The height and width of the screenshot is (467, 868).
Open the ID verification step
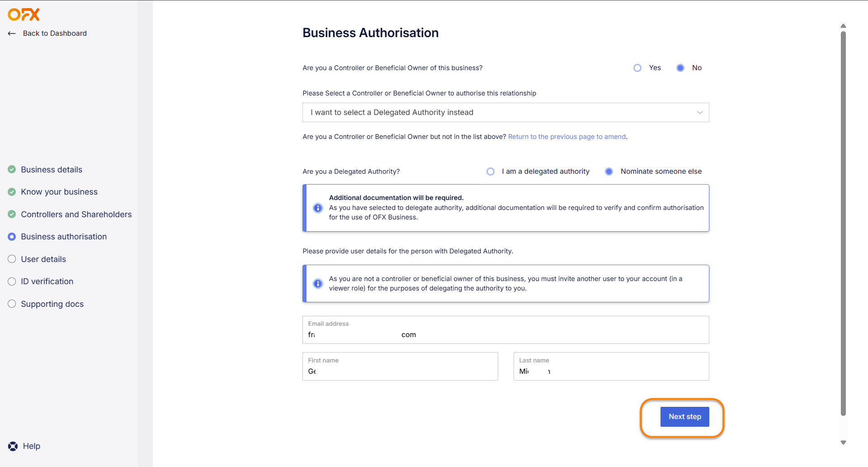click(47, 281)
